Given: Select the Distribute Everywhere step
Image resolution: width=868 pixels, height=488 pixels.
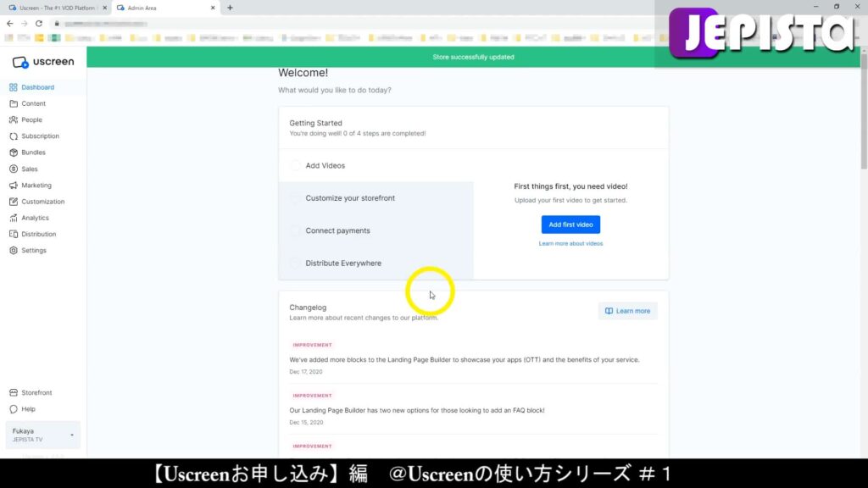Looking at the screenshot, I should [297, 263].
